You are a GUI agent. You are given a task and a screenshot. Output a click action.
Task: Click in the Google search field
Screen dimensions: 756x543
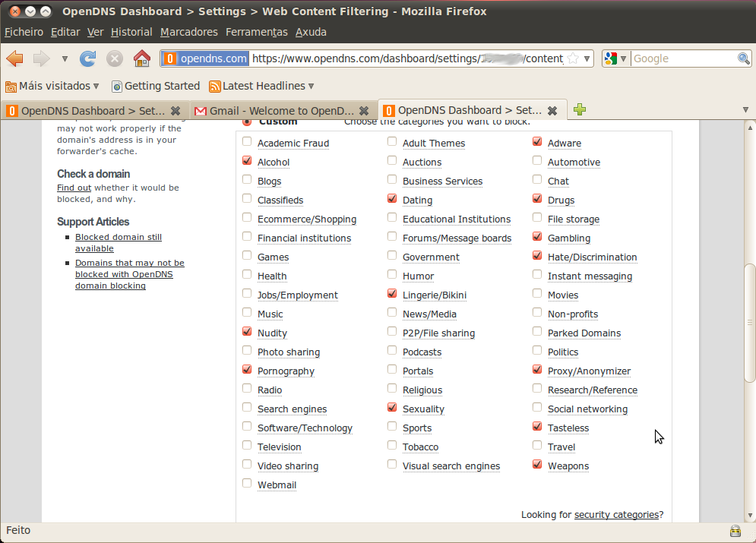click(x=684, y=58)
